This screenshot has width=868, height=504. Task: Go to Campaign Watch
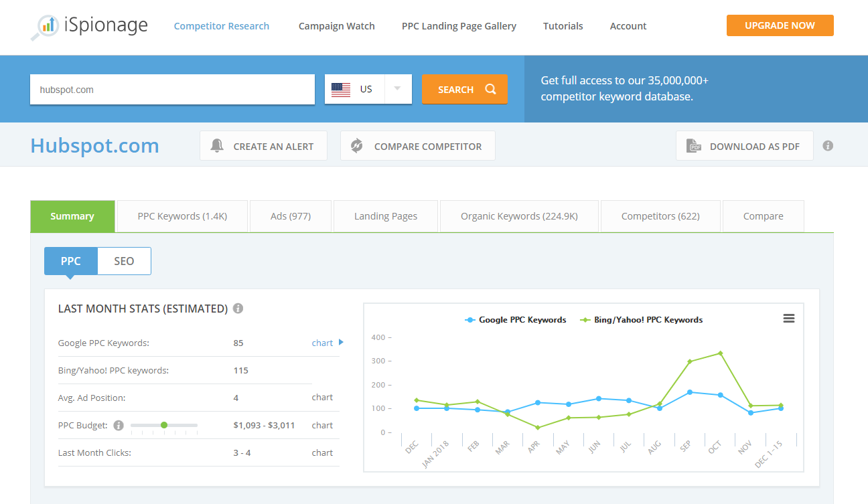pyautogui.click(x=337, y=26)
